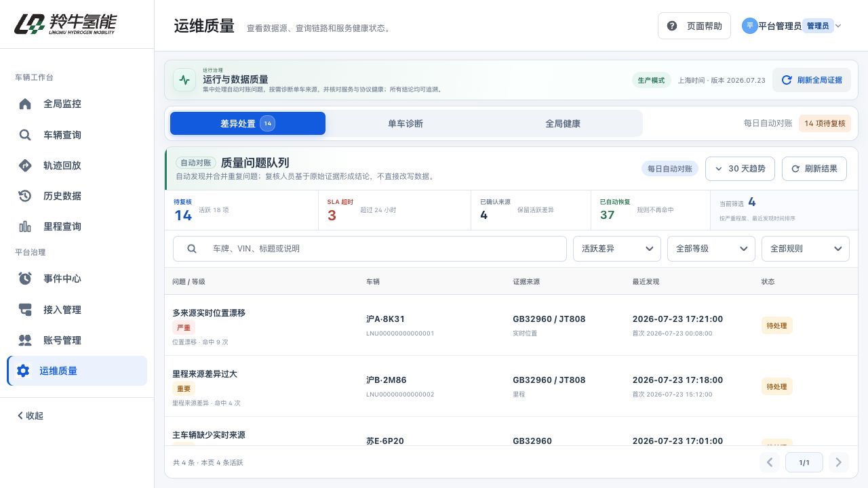Click the 事件中心 alarm icon
The image size is (868, 488).
(x=25, y=279)
